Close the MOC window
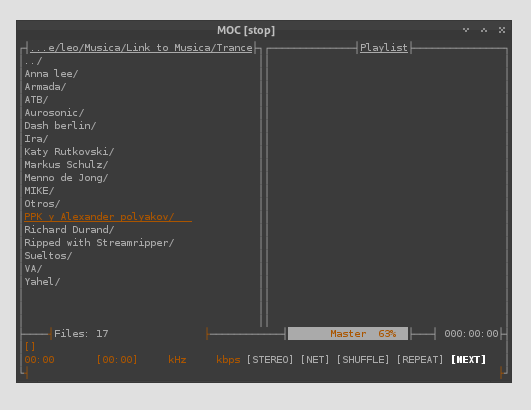 click(502, 30)
